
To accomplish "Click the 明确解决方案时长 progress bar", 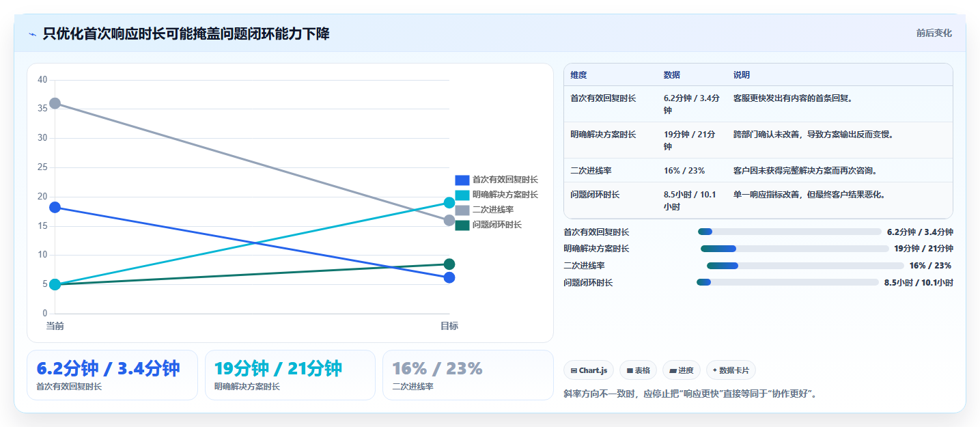I will tap(794, 249).
